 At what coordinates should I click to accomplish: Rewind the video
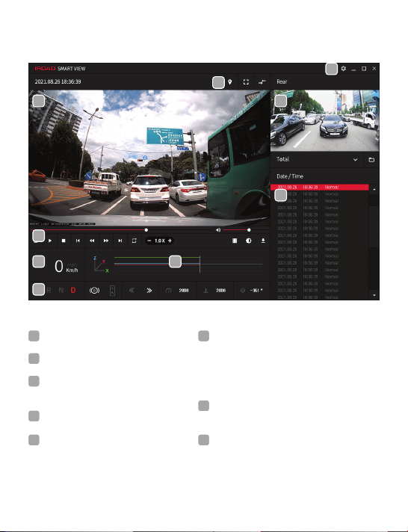pyautogui.click(x=92, y=241)
